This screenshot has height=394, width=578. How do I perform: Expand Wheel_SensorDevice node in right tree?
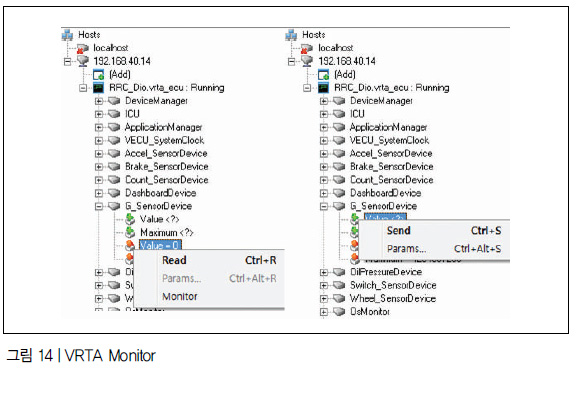pos(323,299)
